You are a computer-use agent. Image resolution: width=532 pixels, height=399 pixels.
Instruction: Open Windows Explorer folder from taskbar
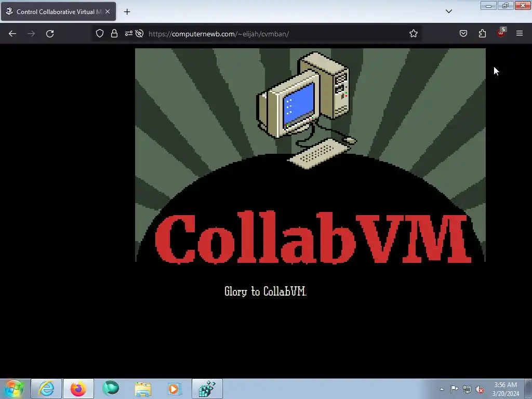point(143,389)
